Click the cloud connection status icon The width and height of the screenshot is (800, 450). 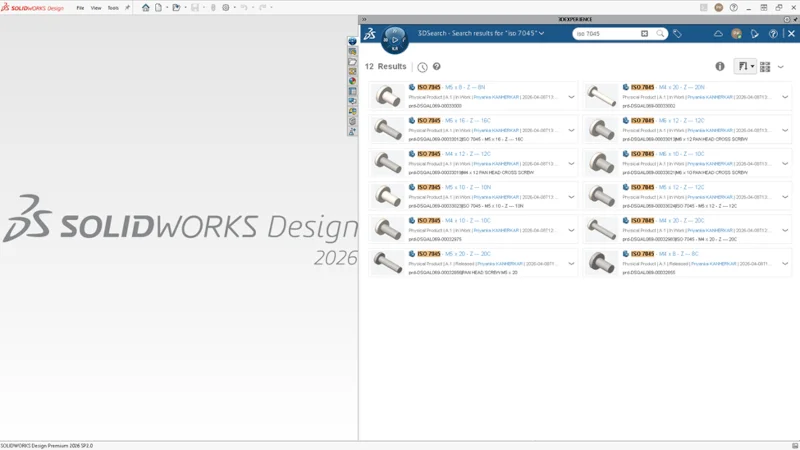tap(718, 34)
